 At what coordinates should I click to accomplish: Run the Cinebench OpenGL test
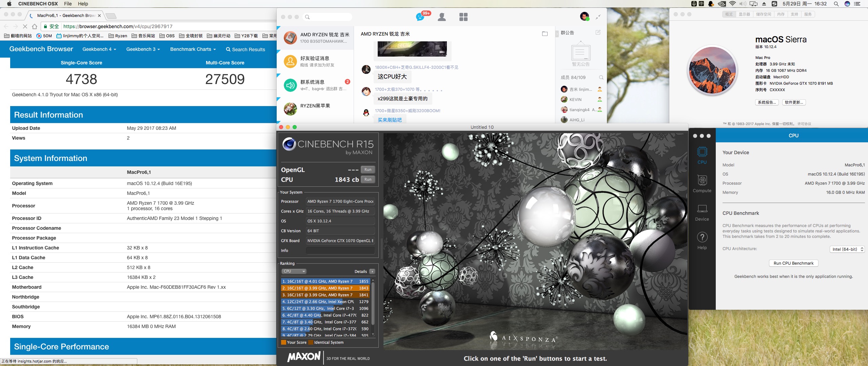click(x=368, y=169)
